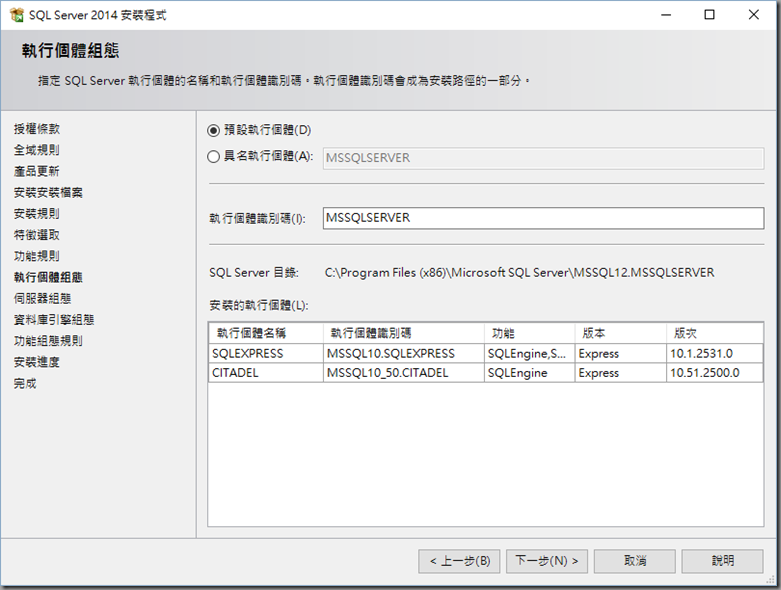
Task: Click the 執行個體組態 page heading
Action: pyautogui.click(x=70, y=51)
